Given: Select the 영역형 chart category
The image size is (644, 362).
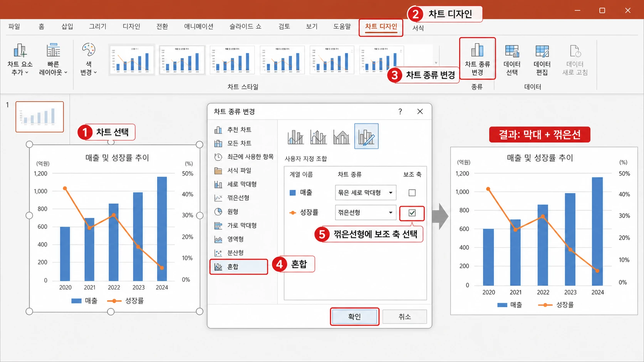Looking at the screenshot, I should [229, 239].
